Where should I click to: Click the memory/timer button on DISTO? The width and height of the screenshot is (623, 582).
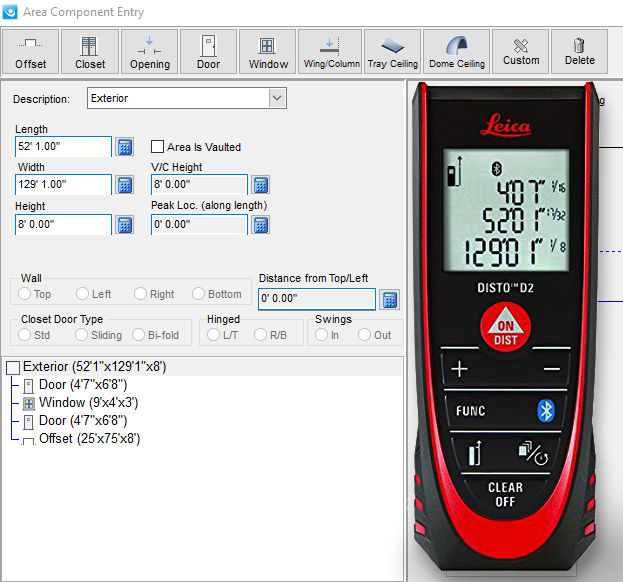534,453
